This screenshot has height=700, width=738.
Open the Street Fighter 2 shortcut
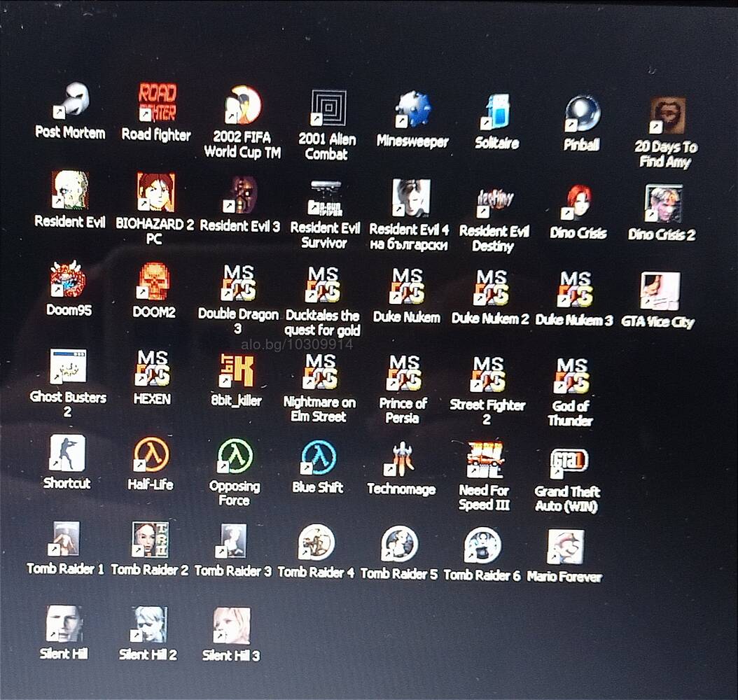coord(487,375)
